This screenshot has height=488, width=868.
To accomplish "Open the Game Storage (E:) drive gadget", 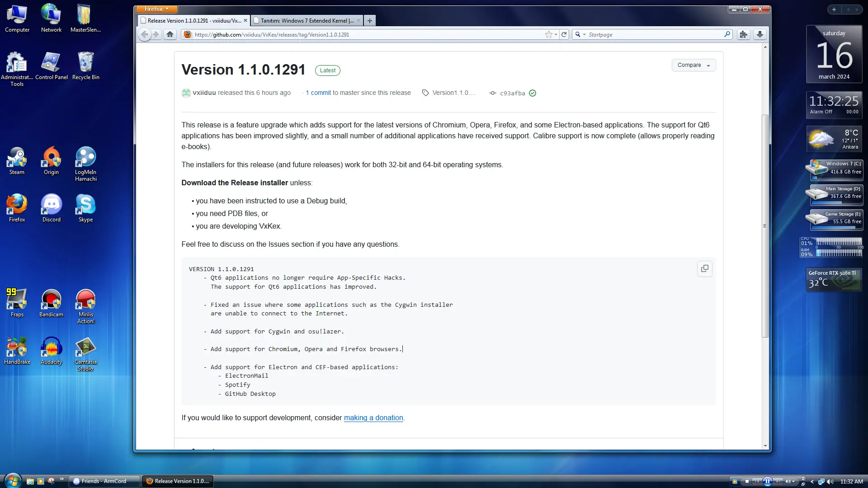I will click(834, 219).
